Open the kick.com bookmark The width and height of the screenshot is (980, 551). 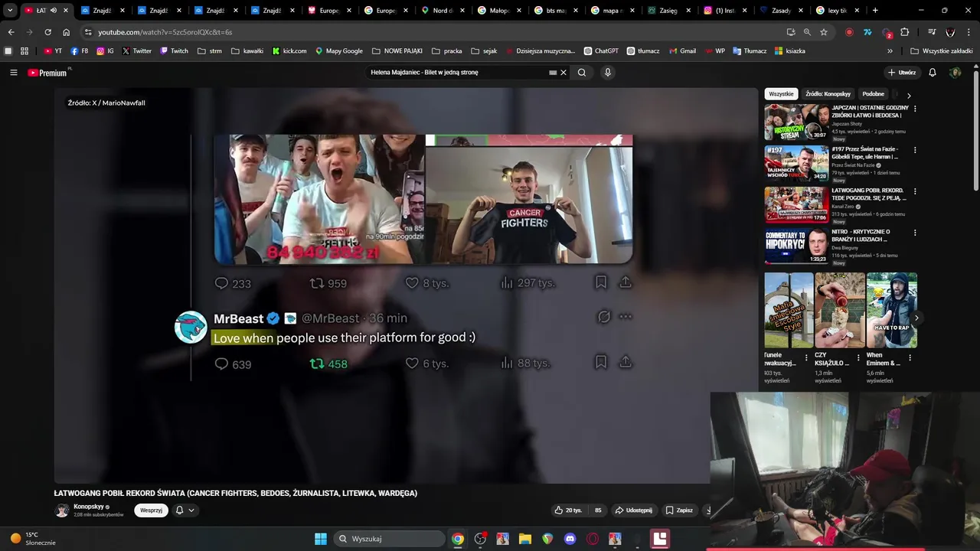(289, 51)
